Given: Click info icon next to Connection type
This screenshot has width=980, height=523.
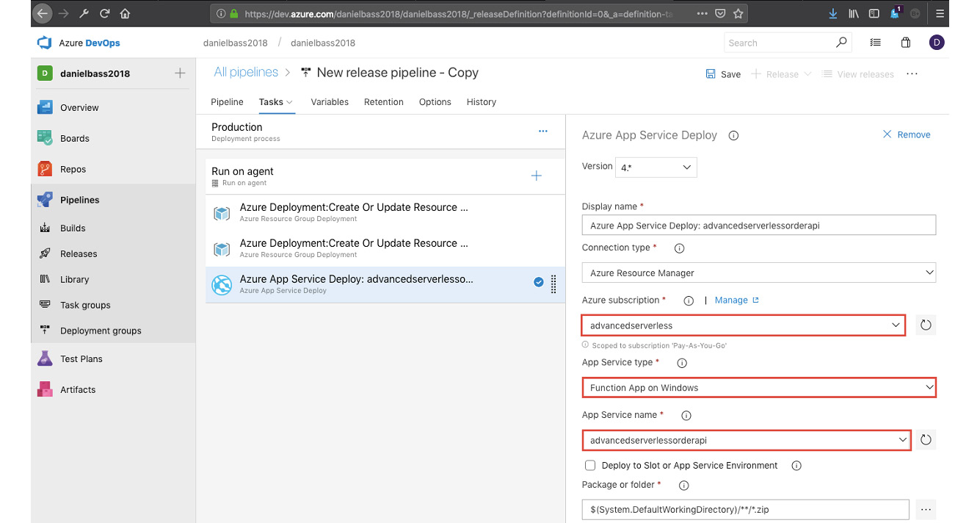Looking at the screenshot, I should (679, 248).
